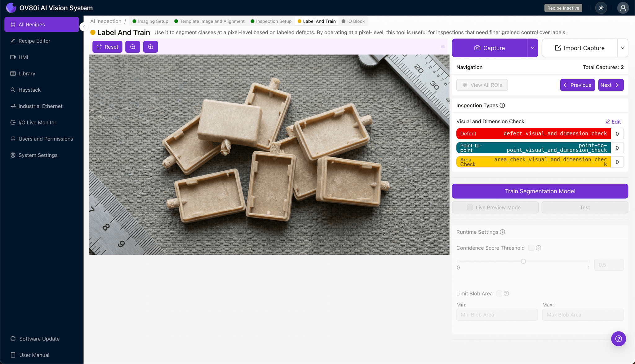Open Industrial Ethernet in the sidebar
The image size is (635, 364).
40,106
